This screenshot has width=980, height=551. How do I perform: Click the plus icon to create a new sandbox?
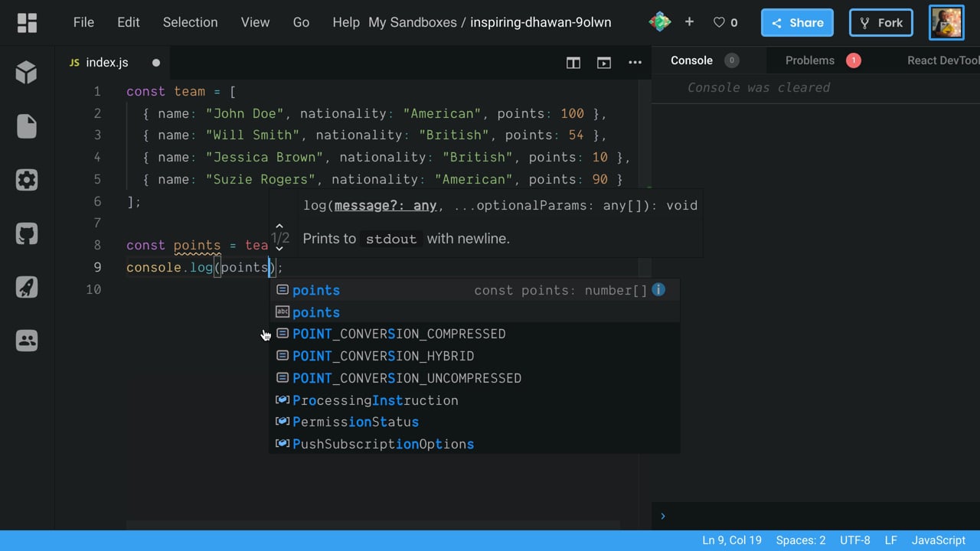pos(689,22)
